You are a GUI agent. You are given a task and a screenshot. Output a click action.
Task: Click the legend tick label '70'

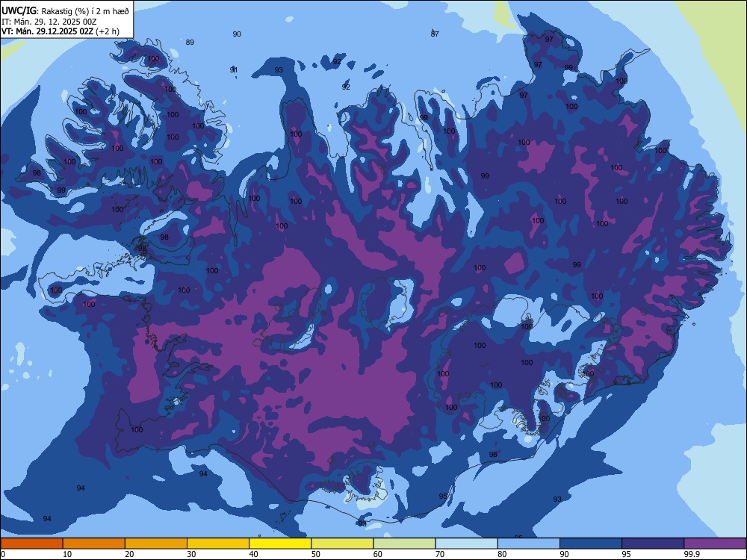pyautogui.click(x=440, y=554)
